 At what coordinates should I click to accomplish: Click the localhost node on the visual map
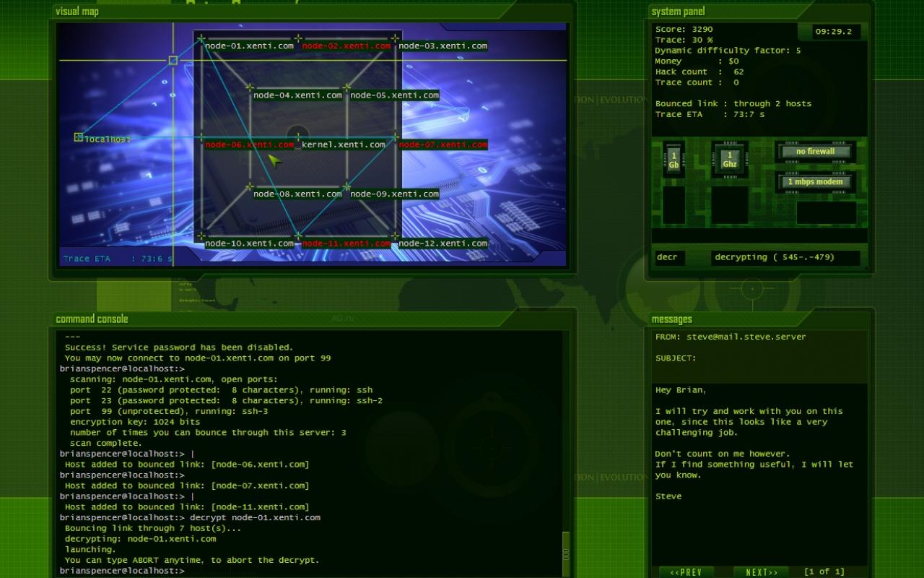pos(79,137)
